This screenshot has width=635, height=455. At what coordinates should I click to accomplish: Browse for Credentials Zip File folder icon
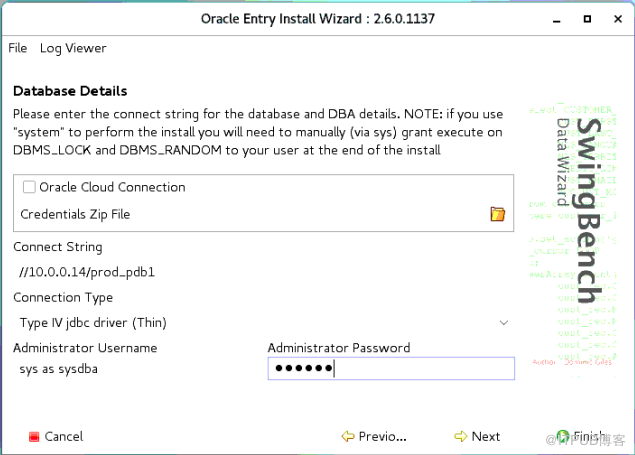click(497, 214)
